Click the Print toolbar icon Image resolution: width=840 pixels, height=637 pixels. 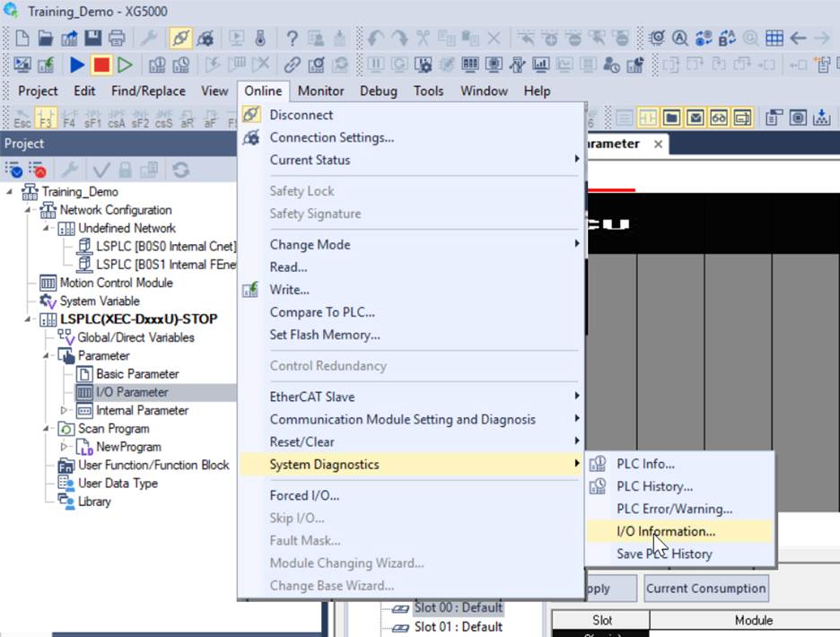(117, 38)
